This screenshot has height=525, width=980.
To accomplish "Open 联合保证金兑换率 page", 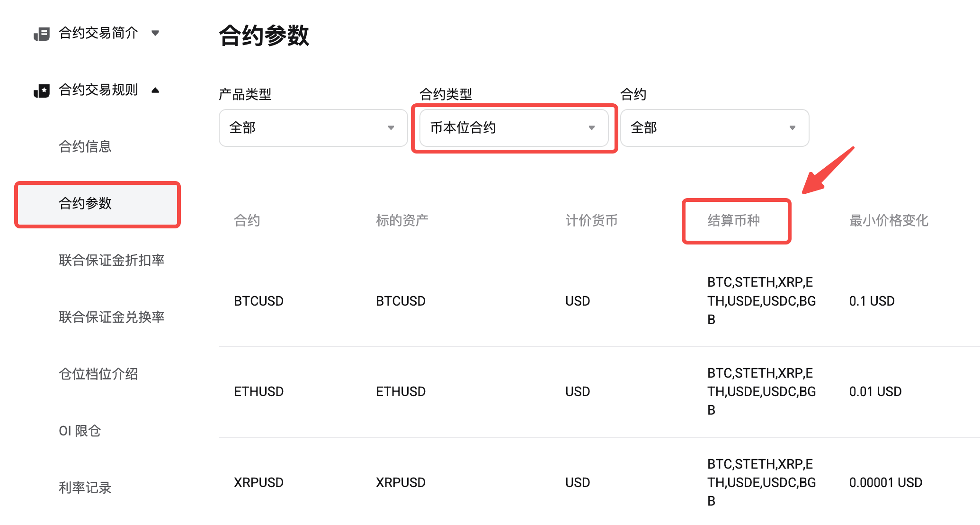I will coord(112,317).
